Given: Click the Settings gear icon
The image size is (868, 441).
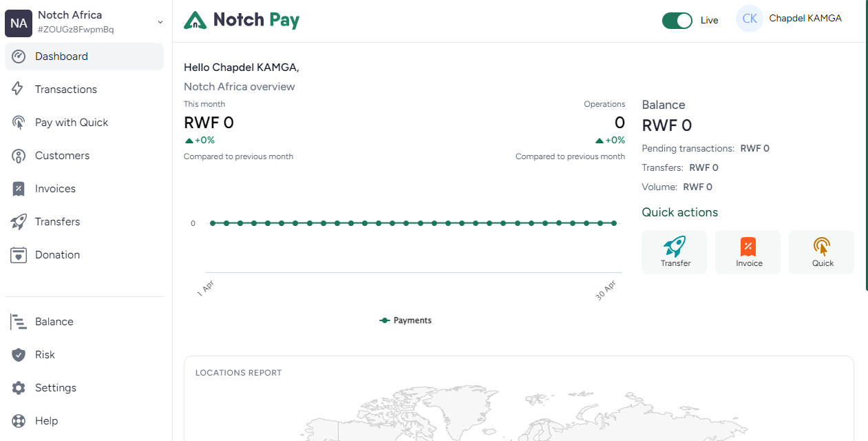Looking at the screenshot, I should pos(19,388).
